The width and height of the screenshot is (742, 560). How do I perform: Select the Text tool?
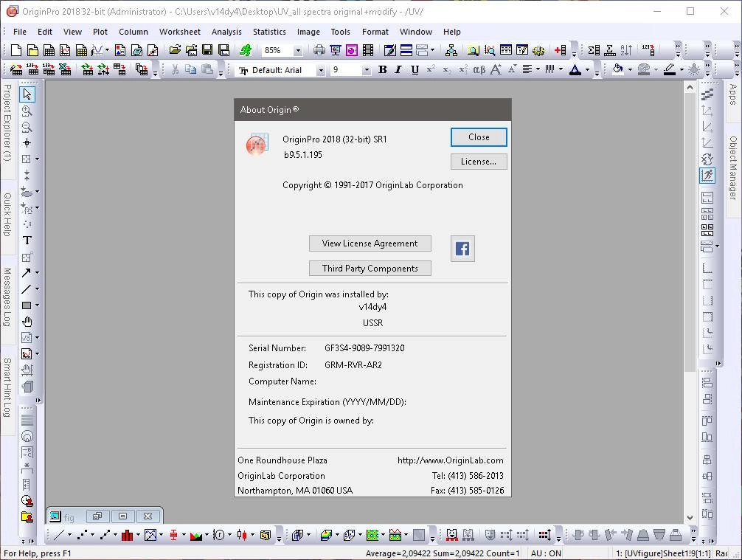click(x=27, y=240)
